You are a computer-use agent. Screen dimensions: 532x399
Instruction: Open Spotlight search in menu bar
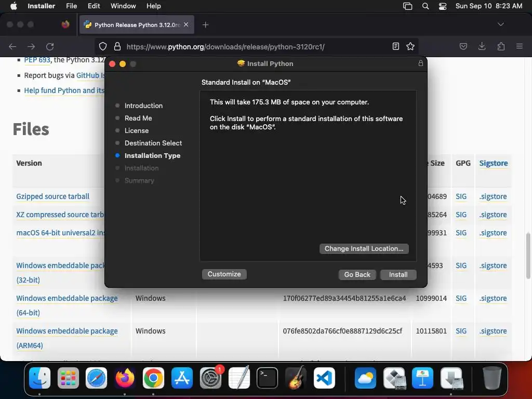(x=425, y=6)
